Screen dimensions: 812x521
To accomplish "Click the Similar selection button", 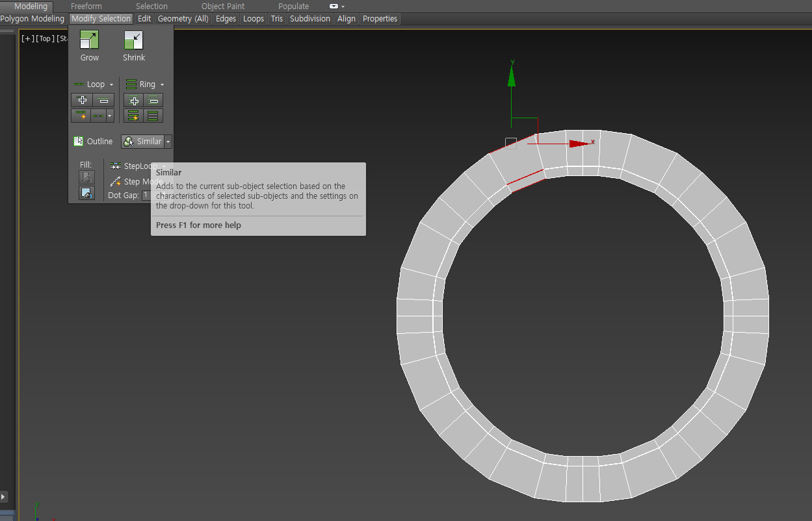I will [x=142, y=141].
